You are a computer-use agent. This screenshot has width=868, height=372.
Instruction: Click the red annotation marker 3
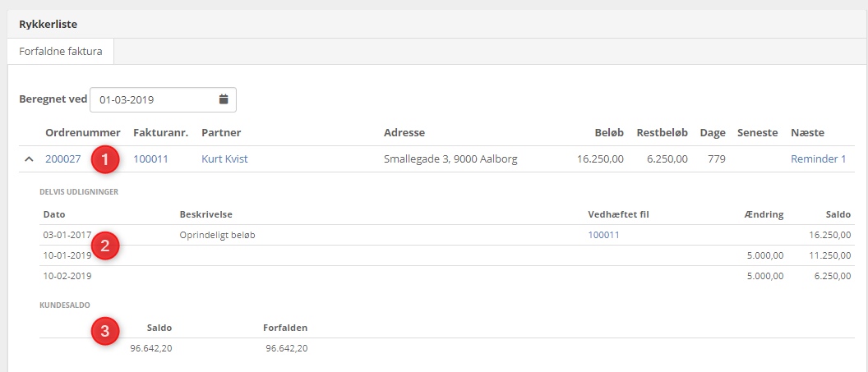pos(104,332)
